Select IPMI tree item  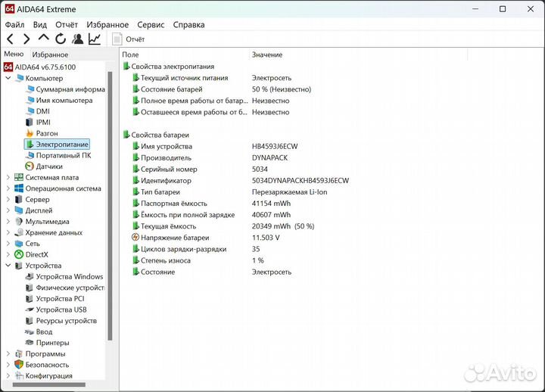38,123
